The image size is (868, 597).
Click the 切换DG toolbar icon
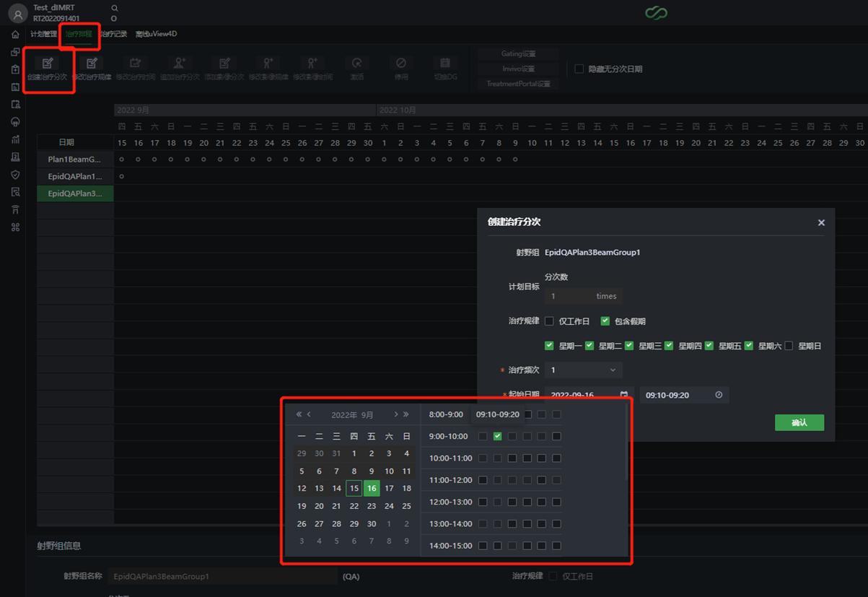click(445, 64)
